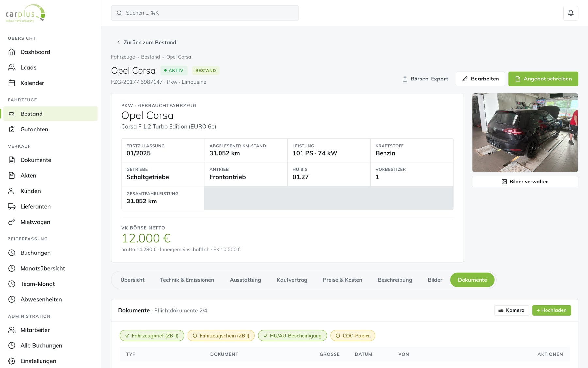
Task: Click the Bilder verwalten button
Action: (525, 182)
